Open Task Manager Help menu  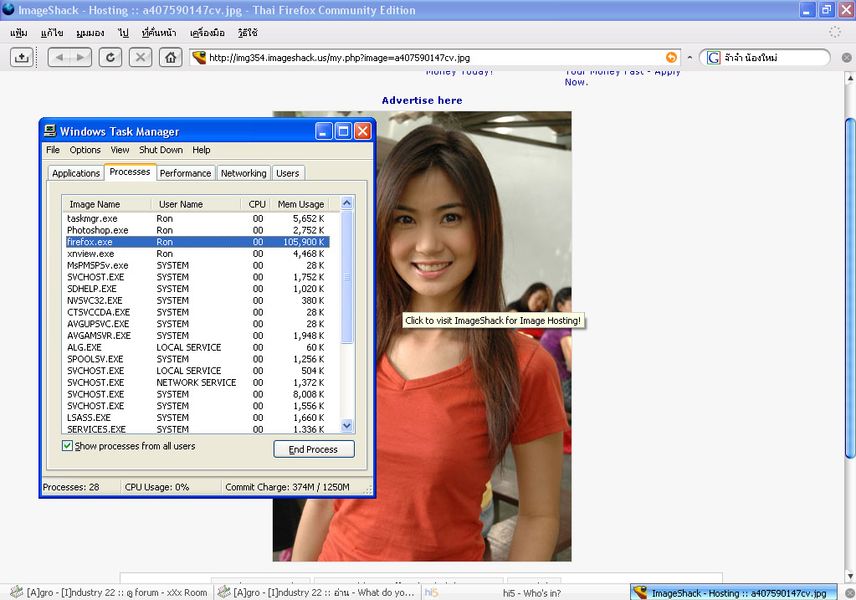click(201, 150)
